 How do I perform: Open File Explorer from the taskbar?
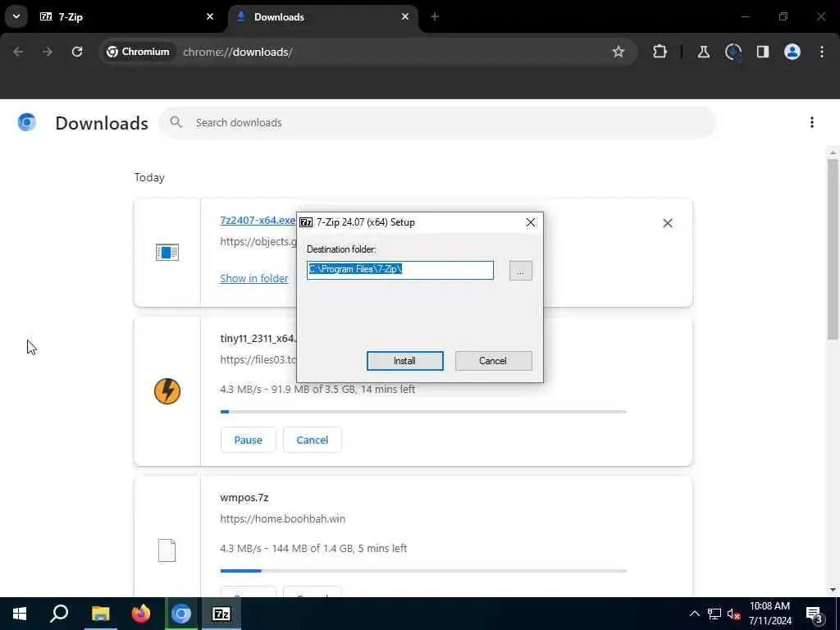coord(100,614)
